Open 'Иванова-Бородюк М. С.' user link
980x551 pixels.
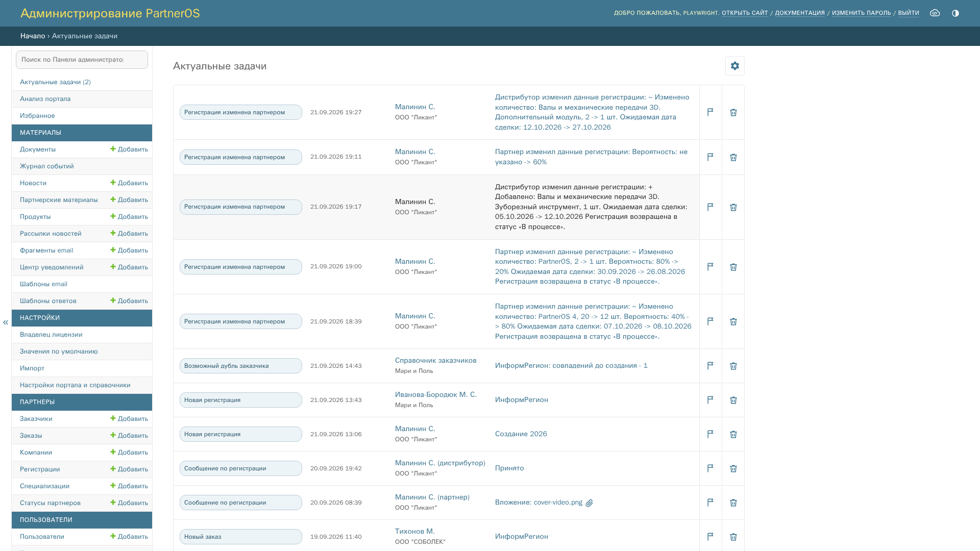(x=435, y=395)
